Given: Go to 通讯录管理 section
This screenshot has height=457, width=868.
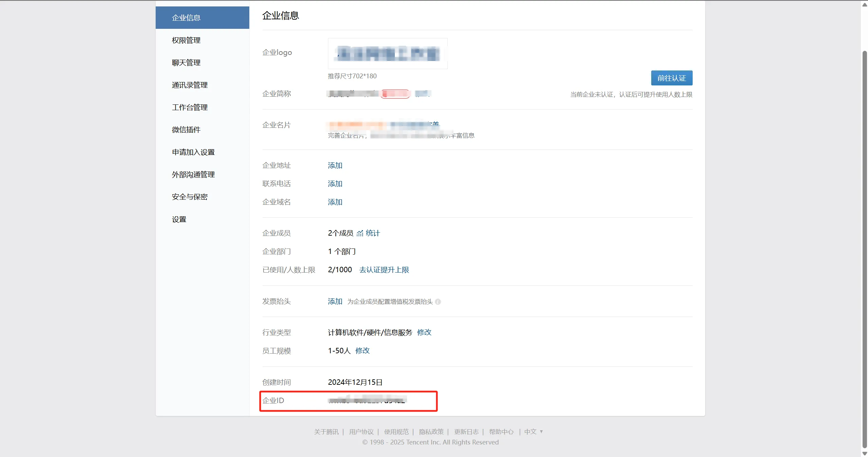Looking at the screenshot, I should coord(190,85).
